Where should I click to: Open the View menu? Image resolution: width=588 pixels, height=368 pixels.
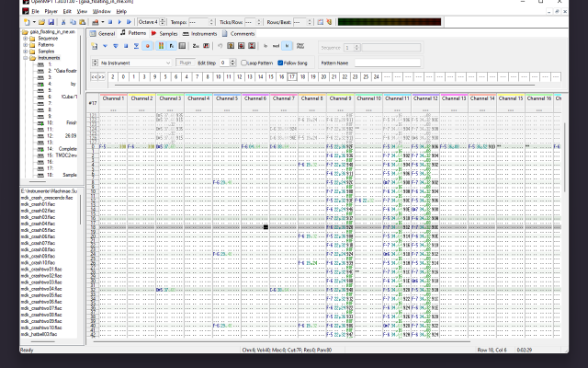(82, 12)
